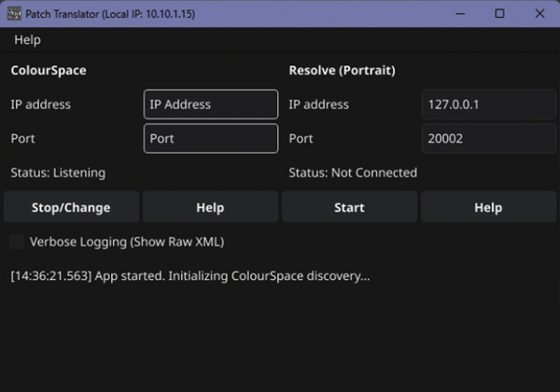Minimize the Patch Translator window
This screenshot has height=392, width=560.
point(460,13)
